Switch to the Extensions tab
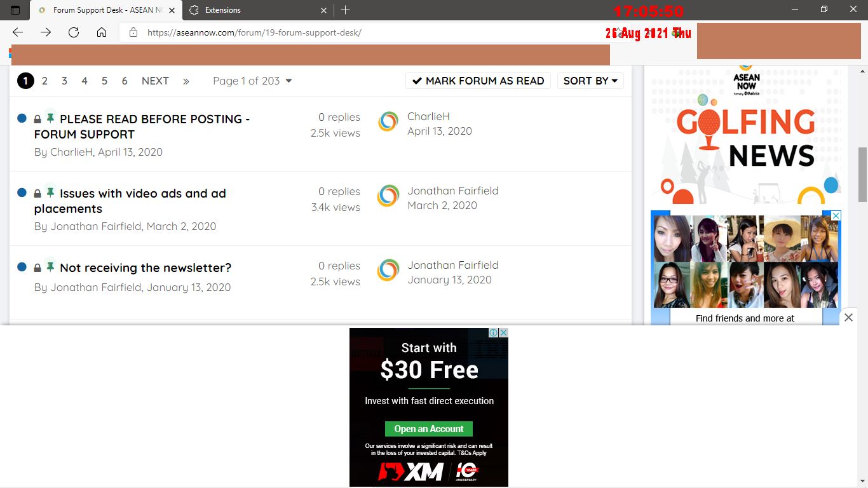 [257, 10]
